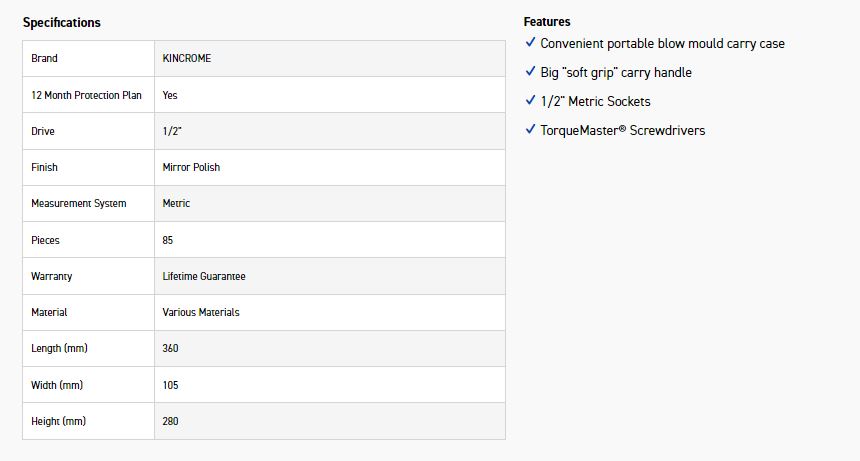Image resolution: width=860 pixels, height=461 pixels.
Task: Click the Brand row label
Action: pyautogui.click(x=44, y=59)
